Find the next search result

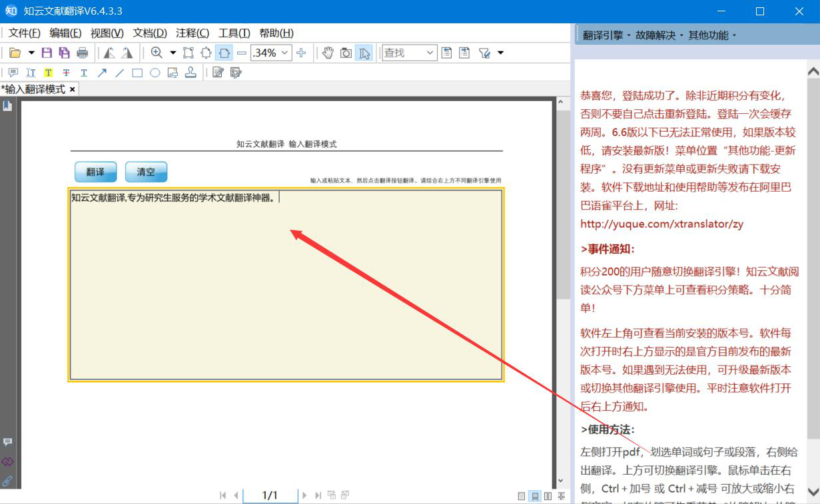point(464,53)
